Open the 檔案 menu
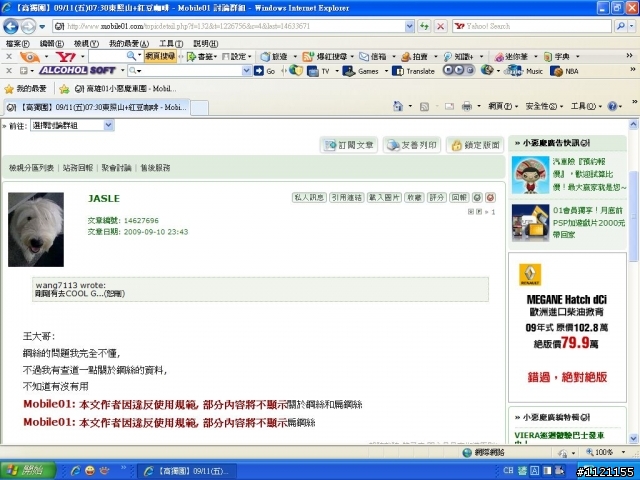640x480 pixels. tap(18, 43)
